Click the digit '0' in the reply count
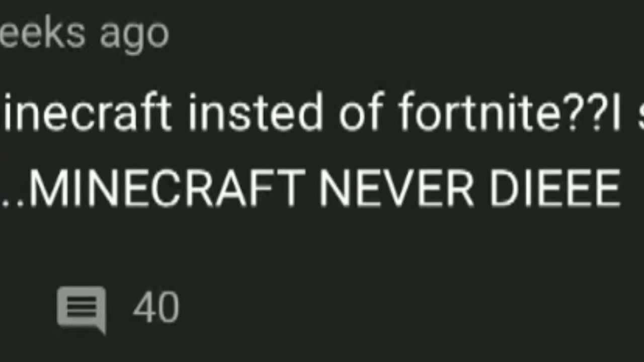Viewport: 644px width, 362px height. click(x=168, y=307)
